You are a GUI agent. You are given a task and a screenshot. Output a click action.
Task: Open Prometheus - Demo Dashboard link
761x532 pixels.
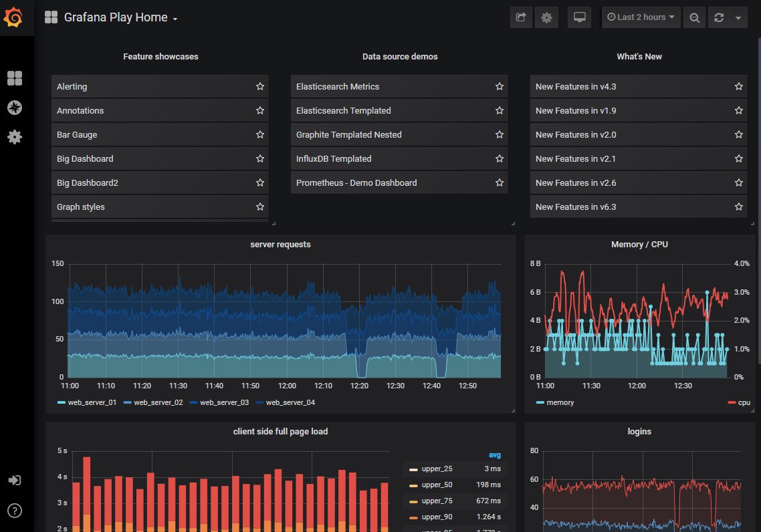[356, 183]
